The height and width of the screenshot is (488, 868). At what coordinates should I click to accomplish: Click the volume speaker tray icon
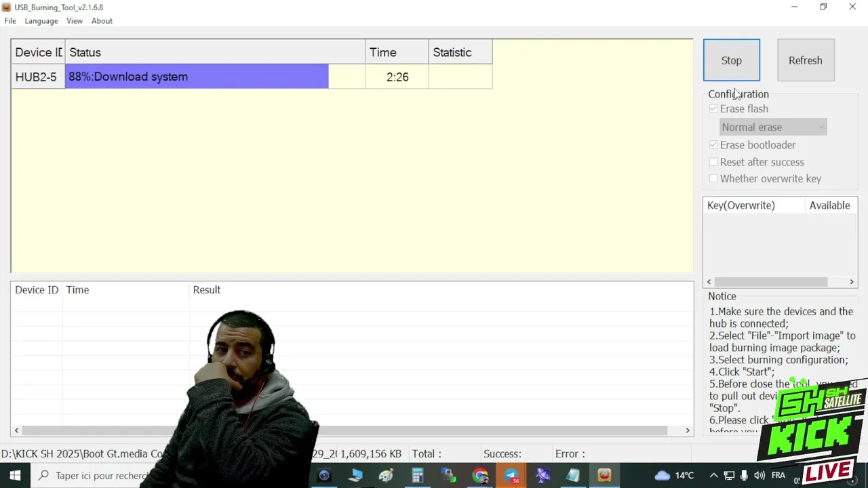click(759, 475)
